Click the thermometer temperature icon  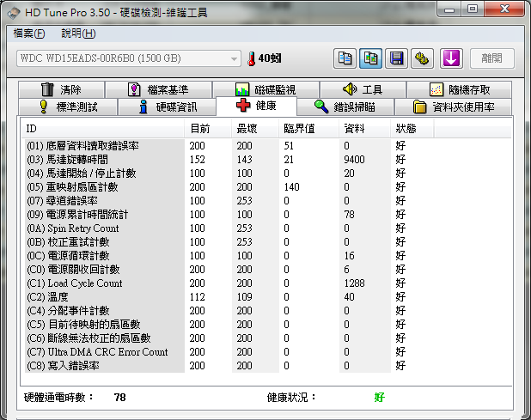click(x=251, y=58)
